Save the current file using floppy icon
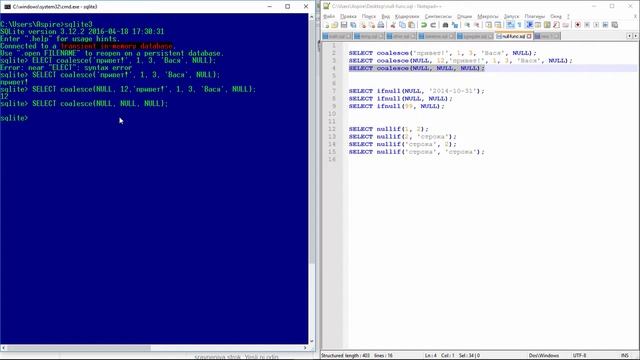 coord(344,25)
